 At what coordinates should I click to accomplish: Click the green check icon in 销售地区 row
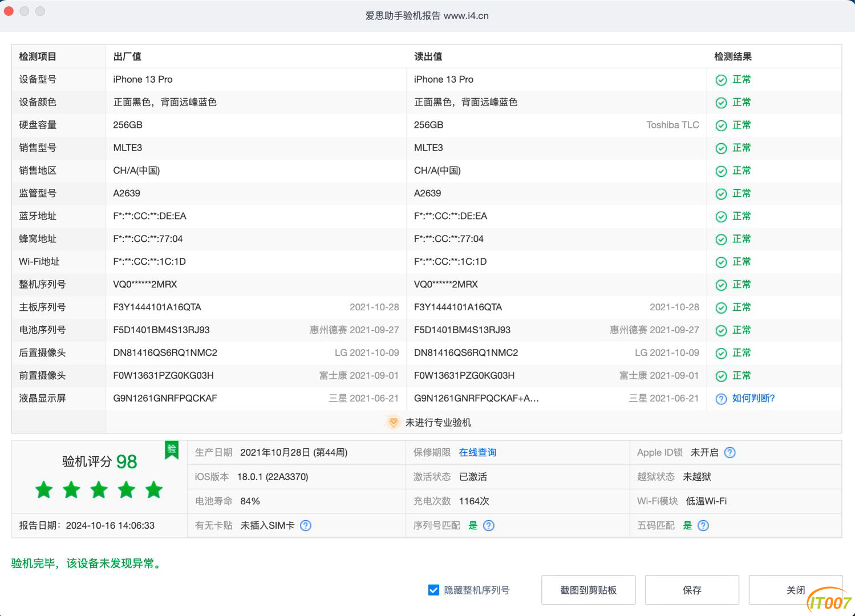point(721,171)
